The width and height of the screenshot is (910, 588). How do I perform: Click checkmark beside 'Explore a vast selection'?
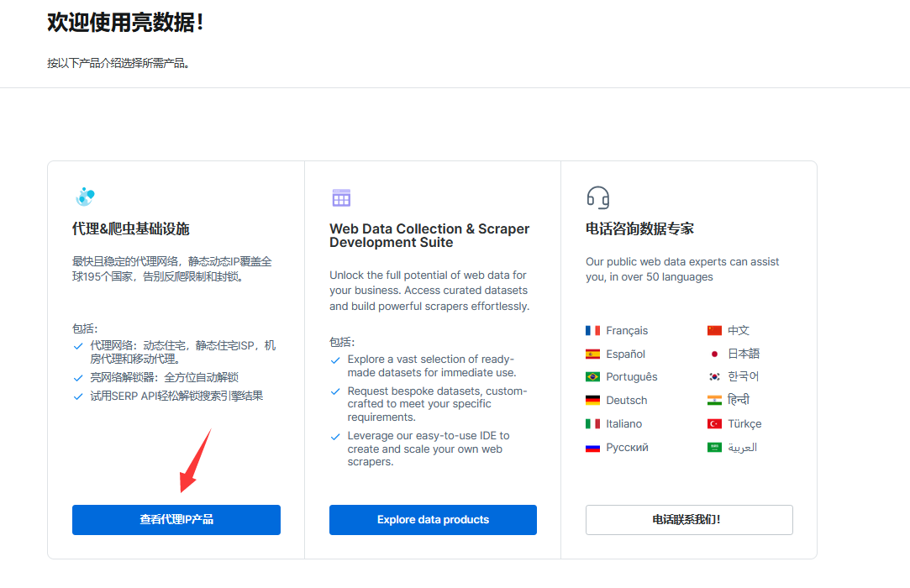tap(335, 360)
